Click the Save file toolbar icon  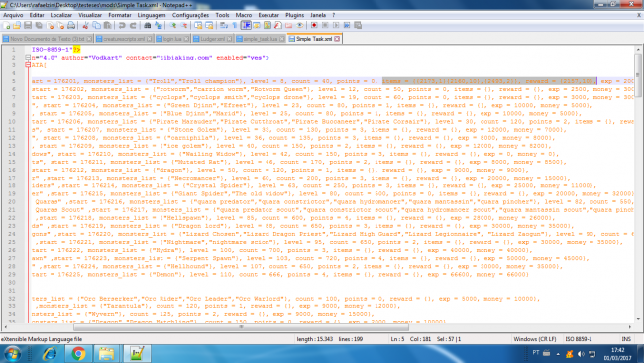(x=28, y=26)
